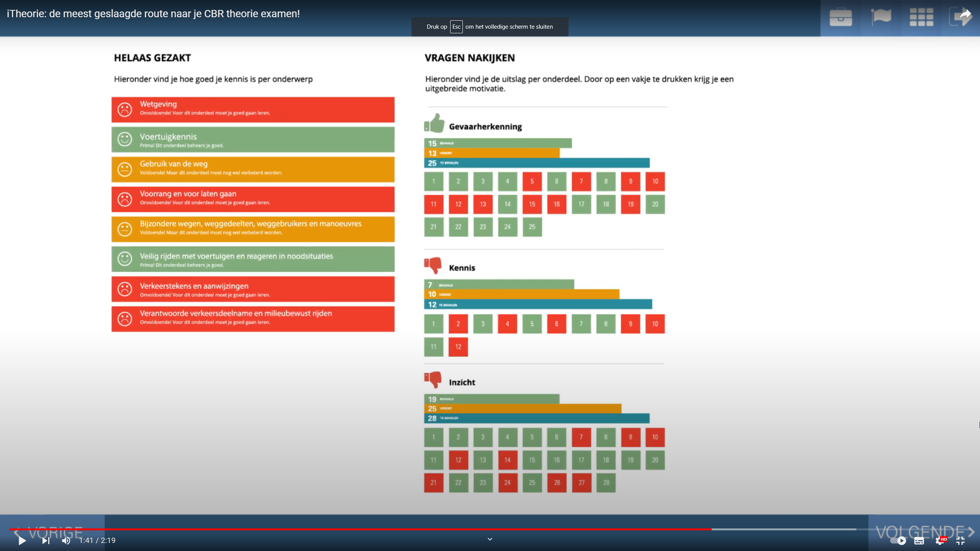Open the Verkeerstekens en aanwijzingen row

point(253,289)
